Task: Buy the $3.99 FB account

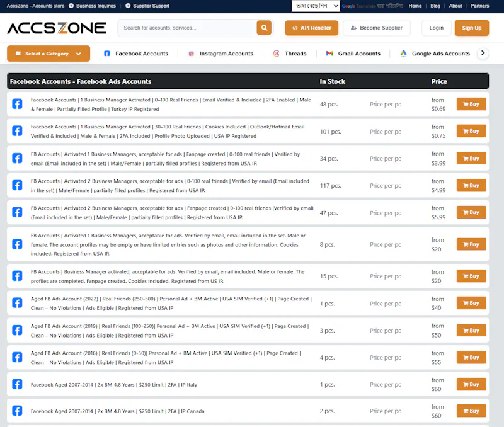Action: (x=471, y=159)
